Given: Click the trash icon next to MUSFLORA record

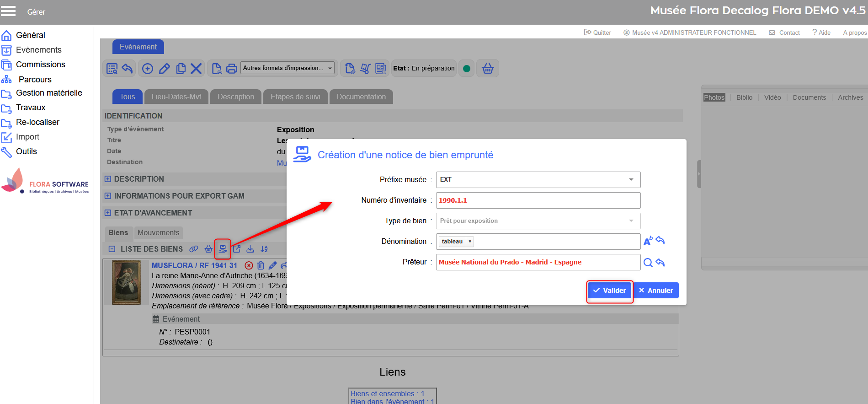Looking at the screenshot, I should (261, 265).
